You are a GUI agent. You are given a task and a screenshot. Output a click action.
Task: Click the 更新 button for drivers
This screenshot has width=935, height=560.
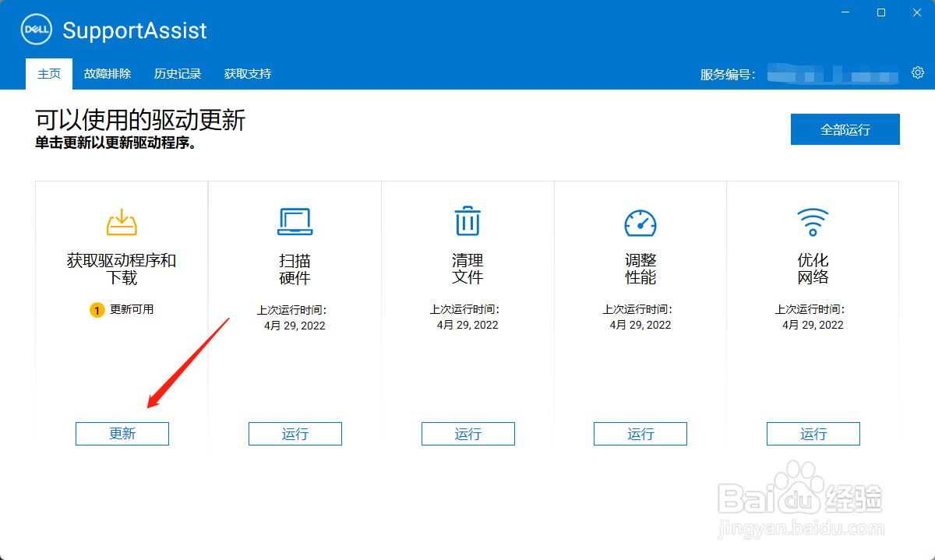122,434
